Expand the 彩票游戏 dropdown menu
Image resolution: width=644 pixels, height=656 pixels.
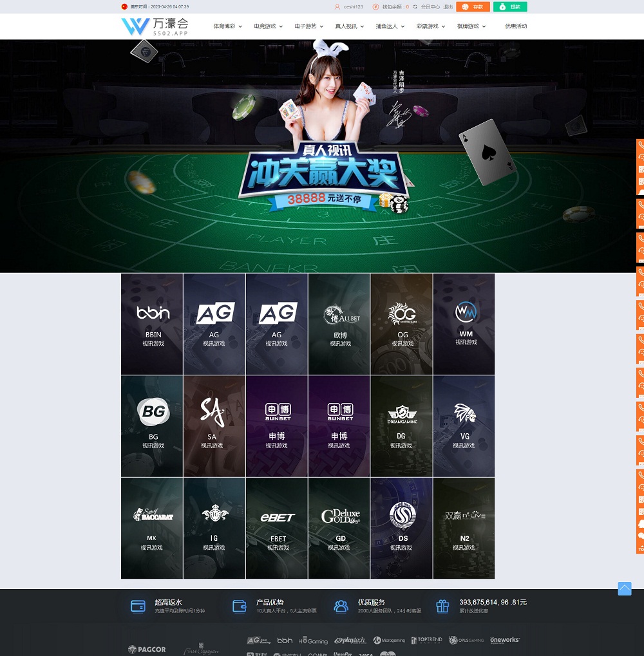[430, 26]
